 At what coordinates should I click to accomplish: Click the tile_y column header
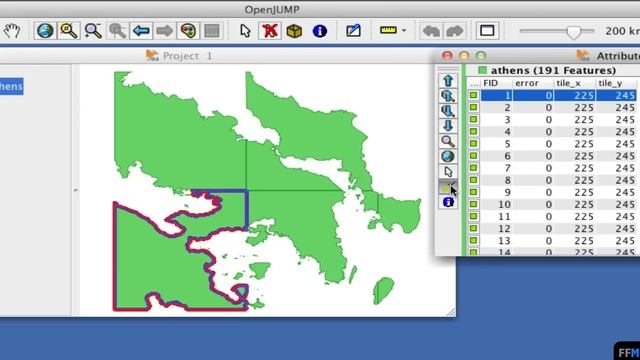click(x=616, y=83)
